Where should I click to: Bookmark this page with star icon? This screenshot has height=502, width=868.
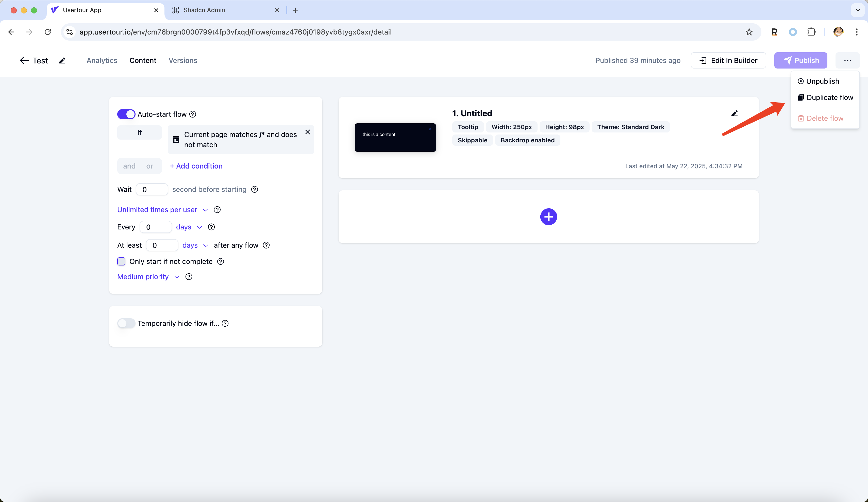(749, 32)
